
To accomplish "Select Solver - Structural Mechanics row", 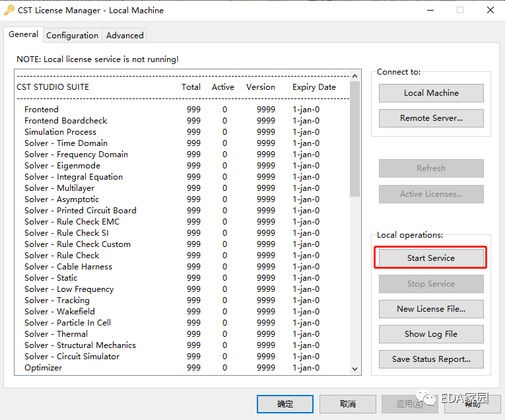I will click(x=172, y=345).
